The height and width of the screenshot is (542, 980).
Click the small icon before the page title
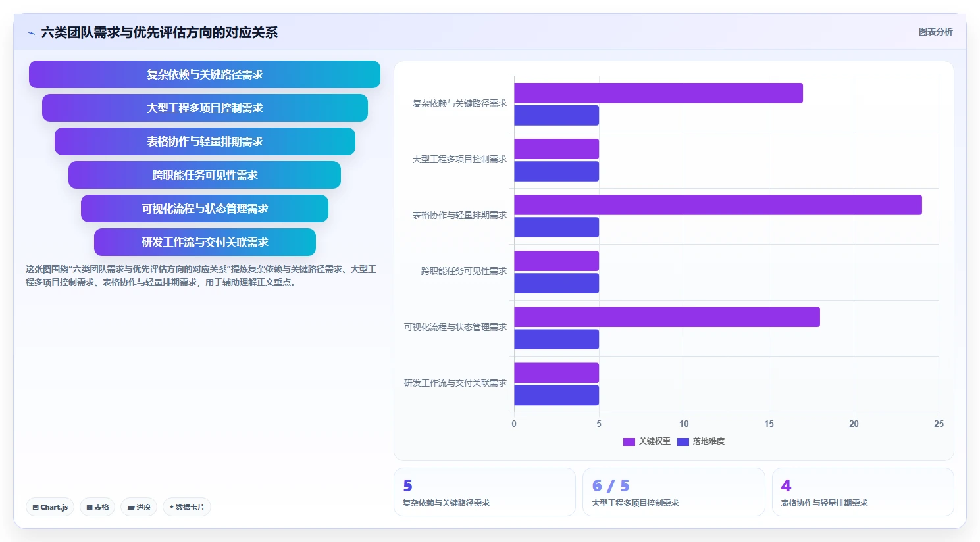coord(31,33)
